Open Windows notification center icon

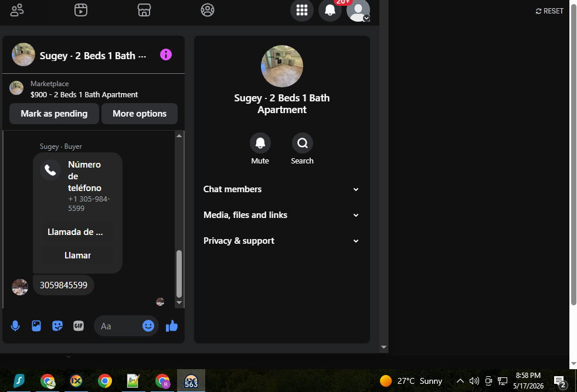click(560, 381)
